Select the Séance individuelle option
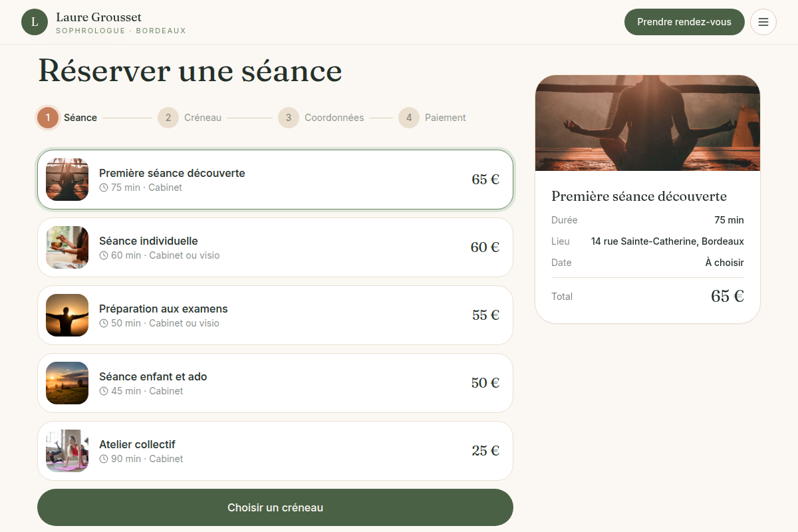The image size is (798, 532). (x=275, y=247)
